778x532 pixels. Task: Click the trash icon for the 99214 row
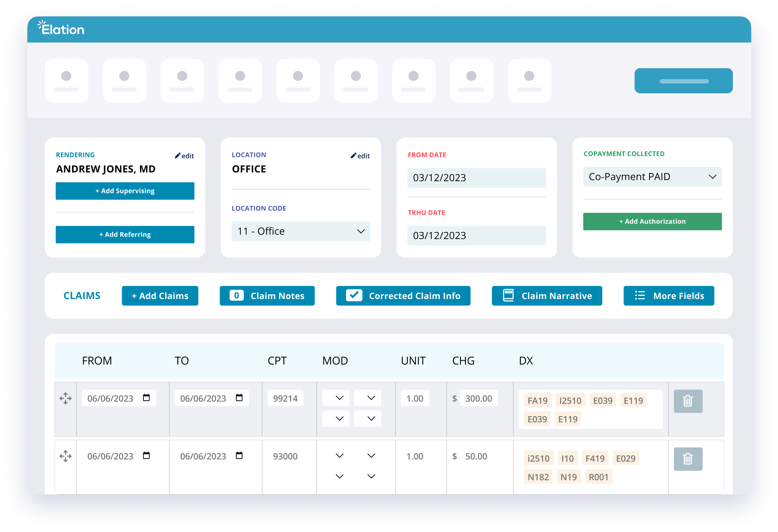[688, 401]
